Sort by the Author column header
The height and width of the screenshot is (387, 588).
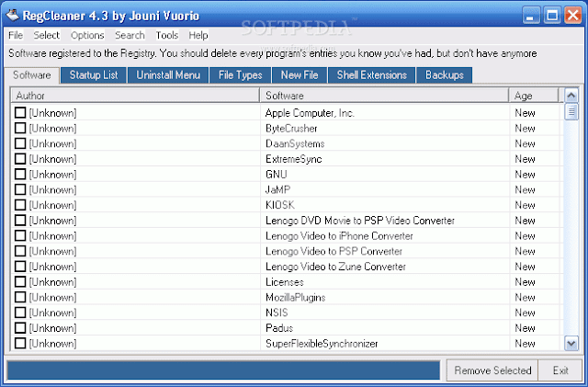[135, 96]
